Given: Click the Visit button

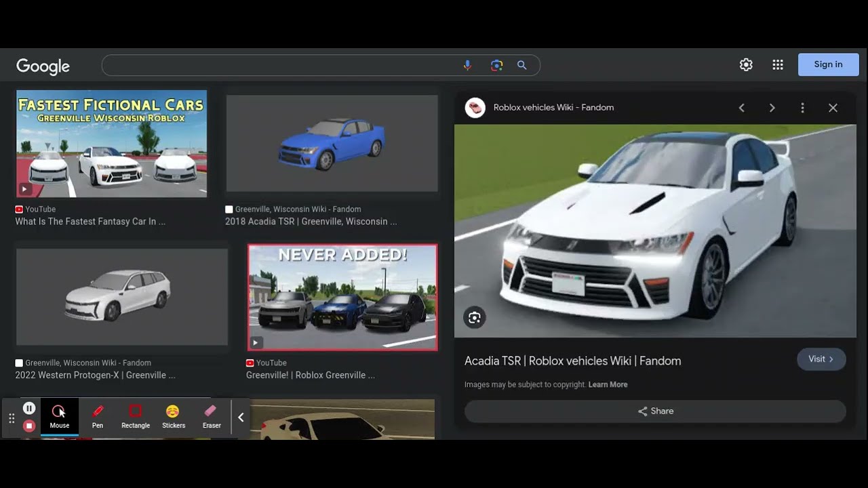Looking at the screenshot, I should (821, 359).
